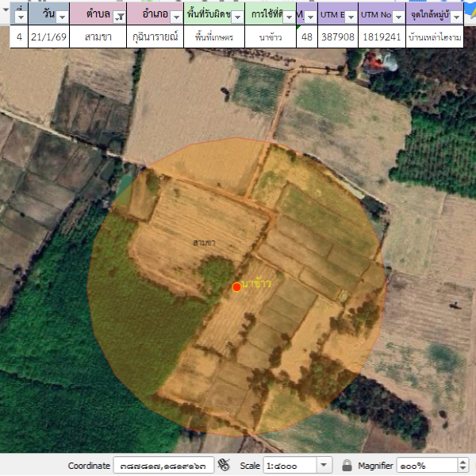Open filter dropdown for จุดใกล้หมู่บ้าน column
Screen dimensions: 476x476
coord(455,17)
